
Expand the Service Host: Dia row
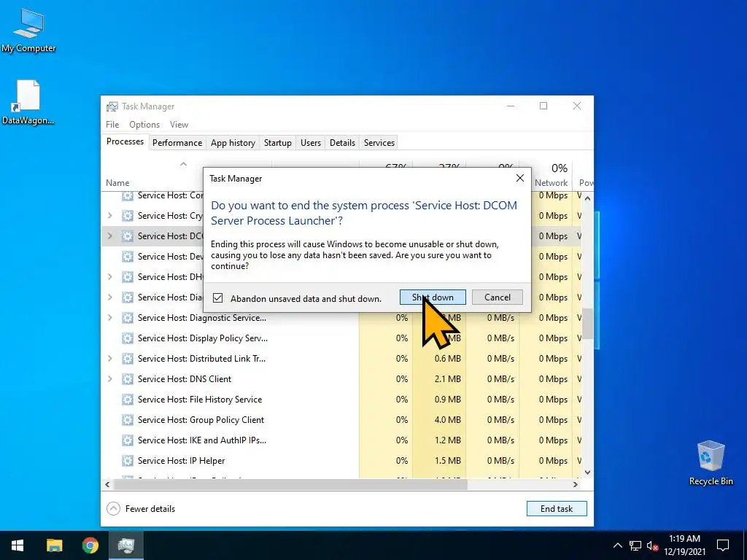point(110,297)
